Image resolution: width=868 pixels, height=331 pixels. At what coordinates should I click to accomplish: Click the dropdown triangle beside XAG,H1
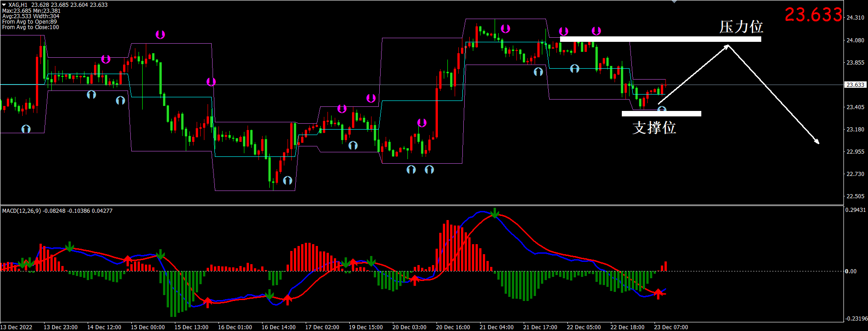[4, 5]
